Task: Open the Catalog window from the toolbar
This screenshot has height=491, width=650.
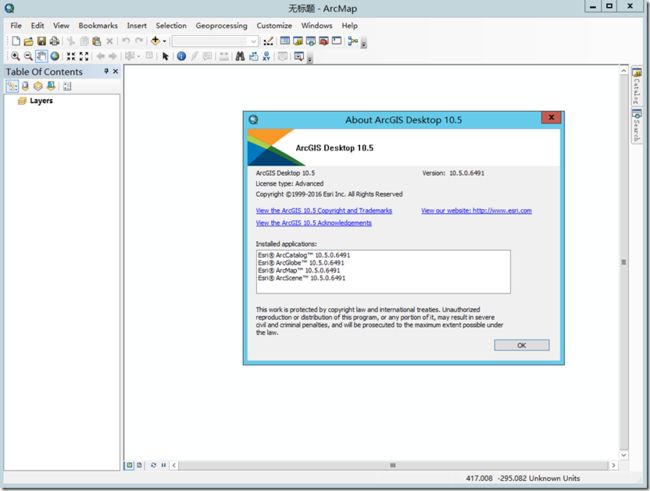Action: [298, 41]
